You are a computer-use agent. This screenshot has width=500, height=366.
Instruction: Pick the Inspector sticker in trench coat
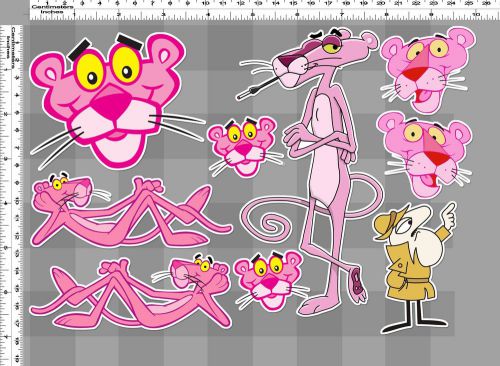(x=415, y=268)
